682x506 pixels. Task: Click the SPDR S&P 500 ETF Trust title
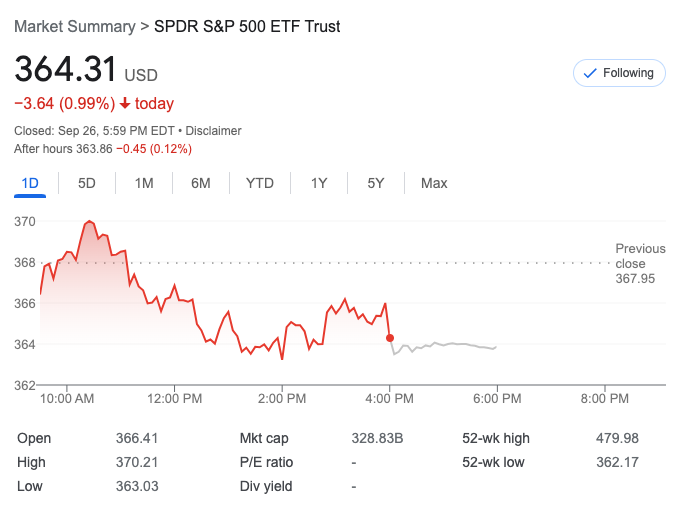coord(247,26)
